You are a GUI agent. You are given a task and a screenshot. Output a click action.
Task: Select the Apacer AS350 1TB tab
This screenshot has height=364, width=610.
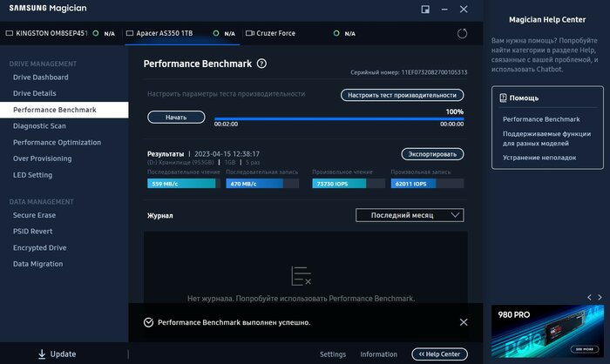pyautogui.click(x=182, y=33)
